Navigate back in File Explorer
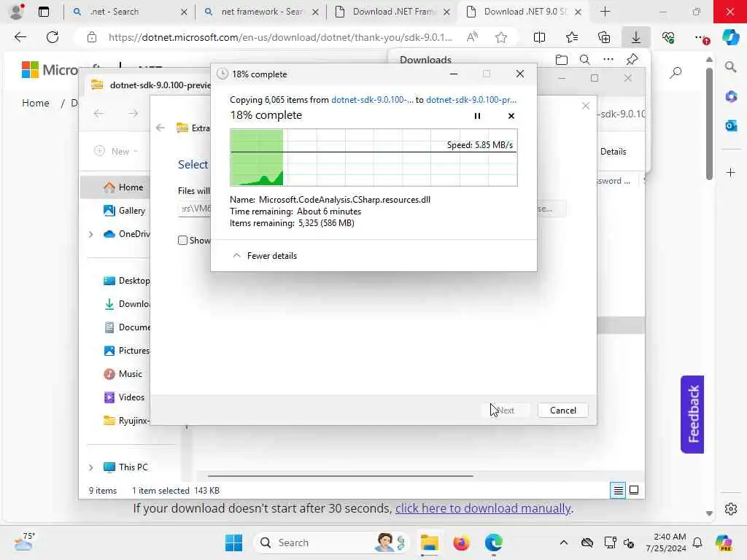Screen dimensions: 747x560 point(98,113)
